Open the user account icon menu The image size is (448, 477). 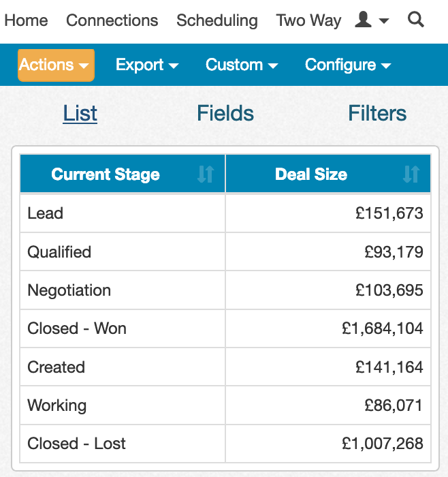372,20
